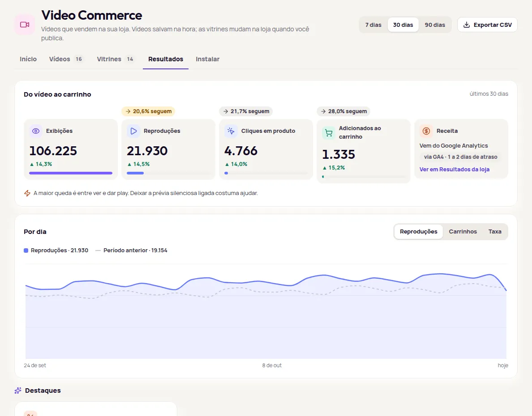Export the data with Exportar CSV
Image resolution: width=532 pixels, height=416 pixels.
click(x=487, y=25)
